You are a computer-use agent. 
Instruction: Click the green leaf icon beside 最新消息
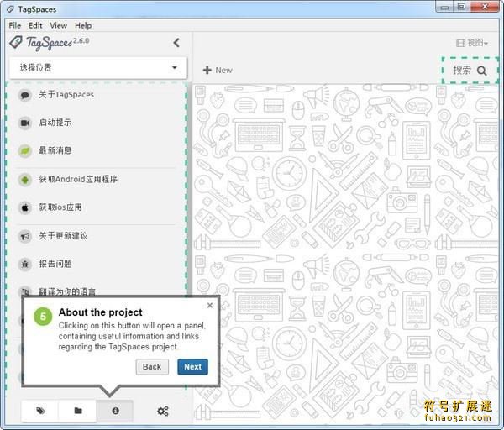click(x=24, y=150)
